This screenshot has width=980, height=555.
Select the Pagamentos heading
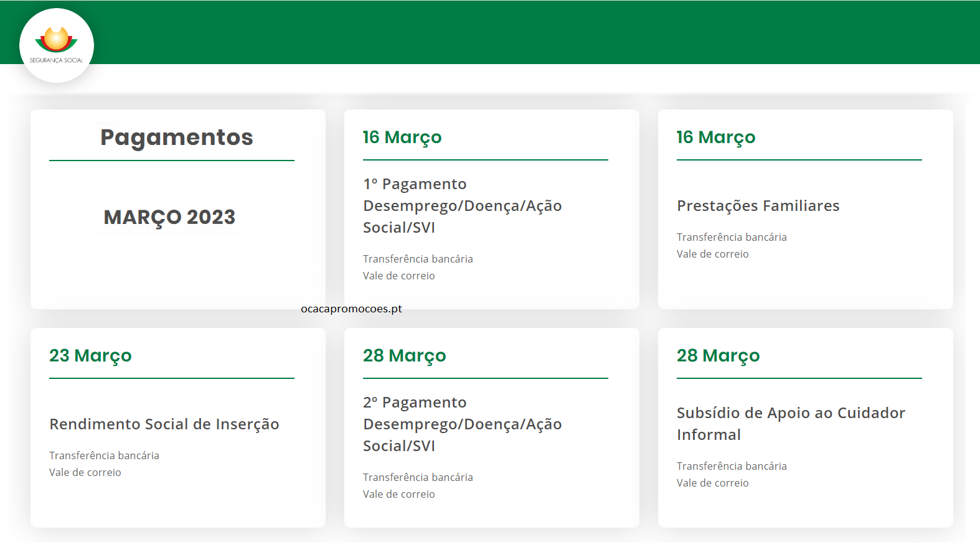click(177, 138)
